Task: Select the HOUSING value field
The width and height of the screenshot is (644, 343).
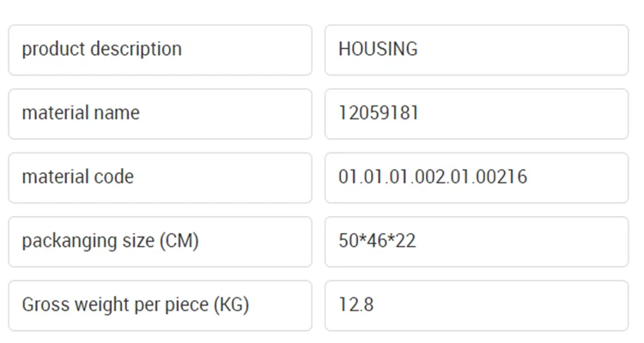Action: 476,50
